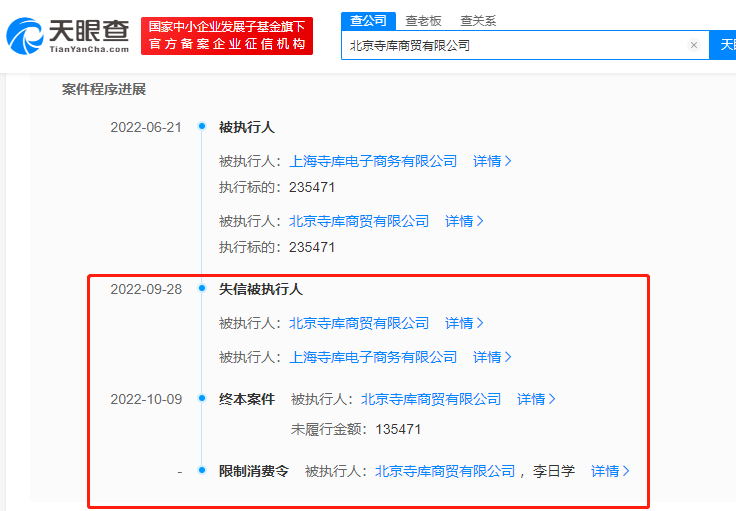736x511 pixels.
Task: Open 北京寺库商贸有限公司 link in 限制消费令 row
Action: point(445,471)
